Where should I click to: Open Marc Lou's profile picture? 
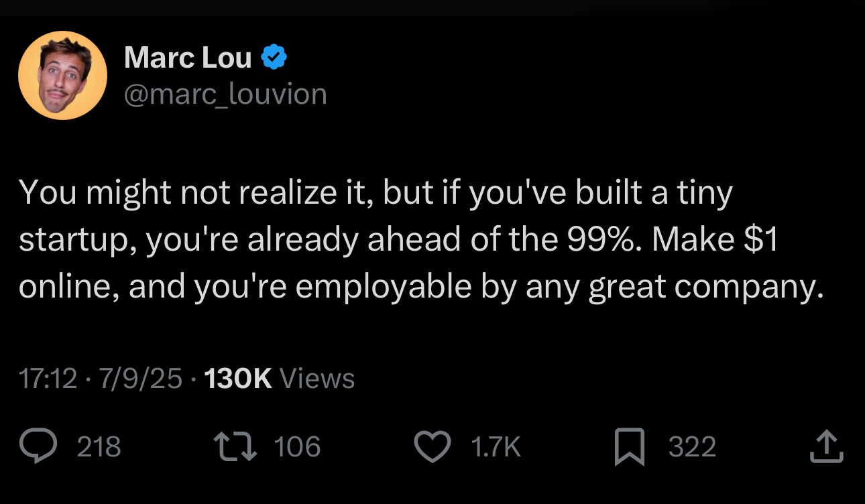62,75
